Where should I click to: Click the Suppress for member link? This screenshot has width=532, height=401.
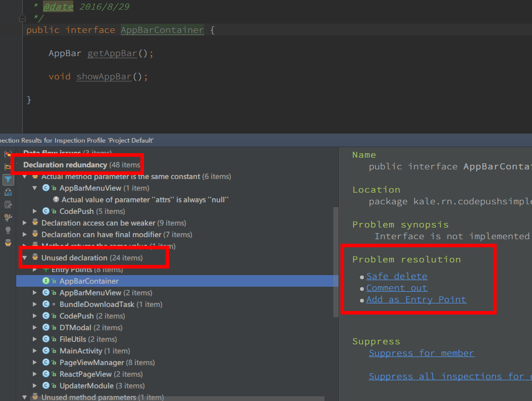(421, 353)
